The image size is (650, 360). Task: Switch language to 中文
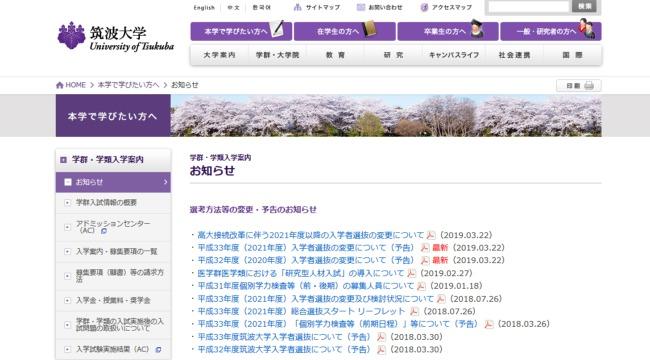[x=234, y=7]
